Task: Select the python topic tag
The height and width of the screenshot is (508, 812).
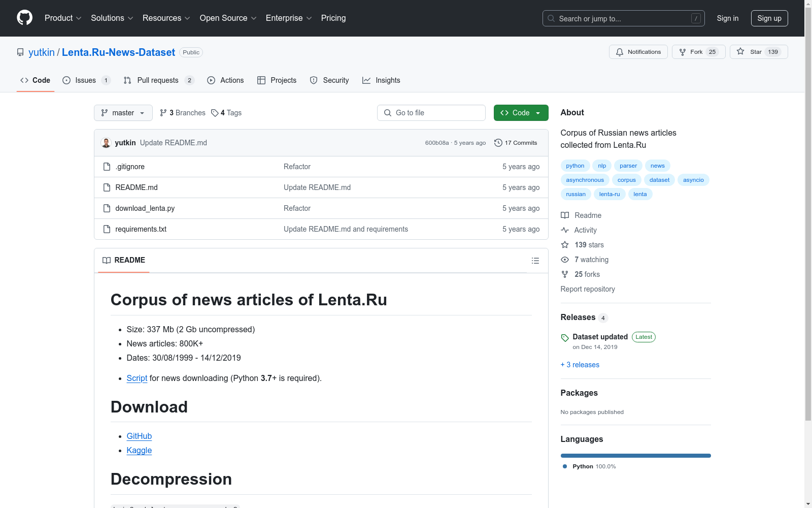Action: (x=575, y=166)
